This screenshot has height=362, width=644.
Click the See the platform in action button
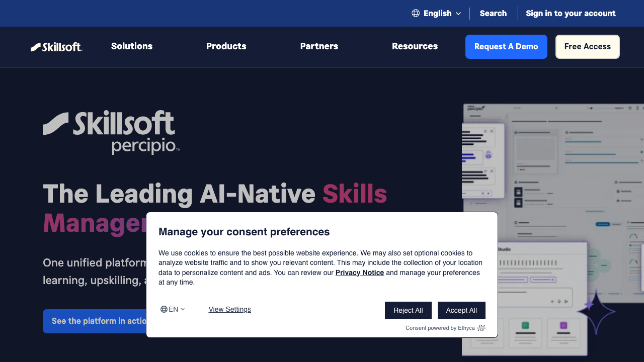[x=95, y=321]
